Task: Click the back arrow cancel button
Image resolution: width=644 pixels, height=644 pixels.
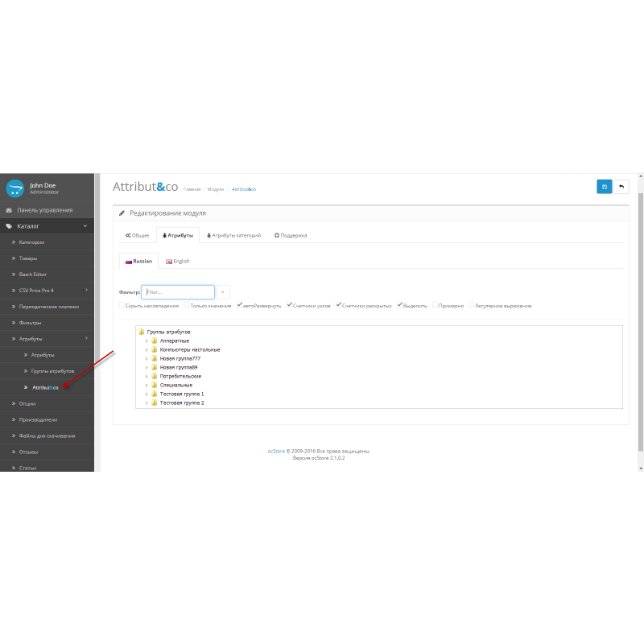Action: [x=621, y=187]
